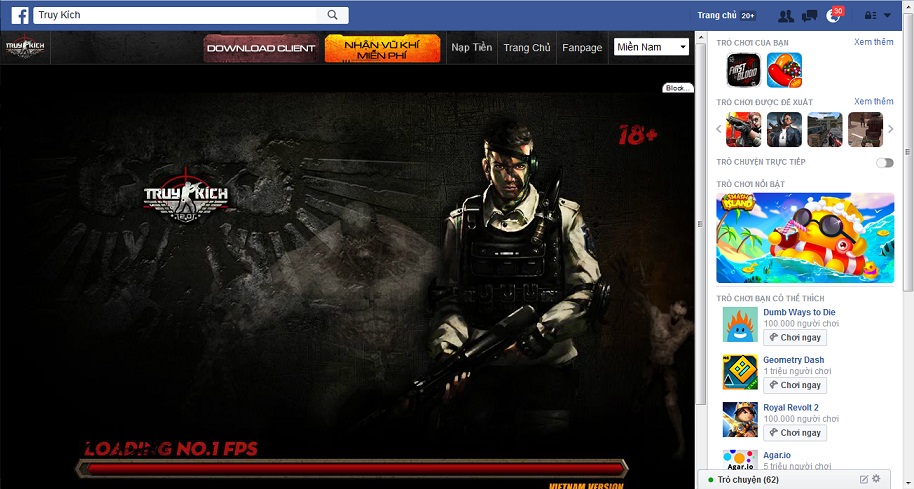Open Candy Crush game icon
The width and height of the screenshot is (914, 489).
tap(784, 70)
